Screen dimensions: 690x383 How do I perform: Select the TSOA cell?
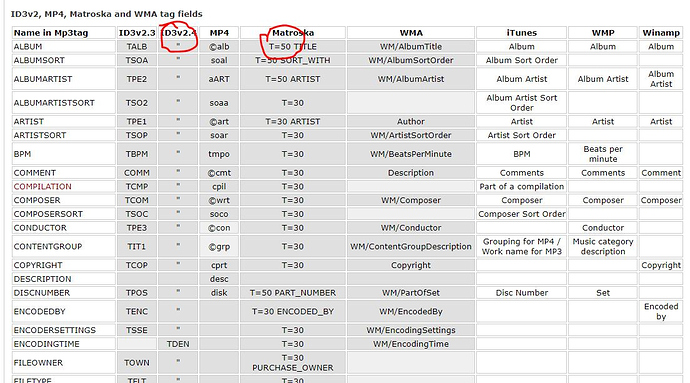coord(137,60)
